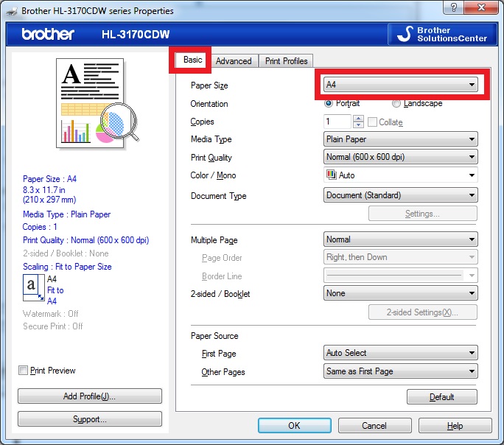Open the Color / Mono dropdown
The width and height of the screenshot is (504, 445).
coord(401,175)
